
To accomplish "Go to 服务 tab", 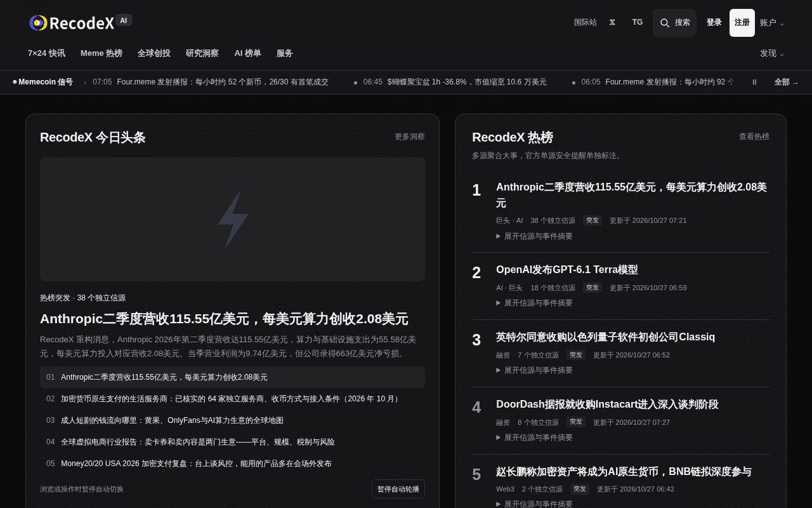I will [x=285, y=53].
